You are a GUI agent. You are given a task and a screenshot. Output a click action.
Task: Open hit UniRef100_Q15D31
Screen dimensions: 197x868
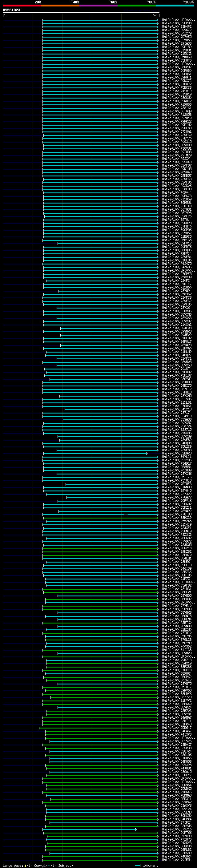pos(177,50)
